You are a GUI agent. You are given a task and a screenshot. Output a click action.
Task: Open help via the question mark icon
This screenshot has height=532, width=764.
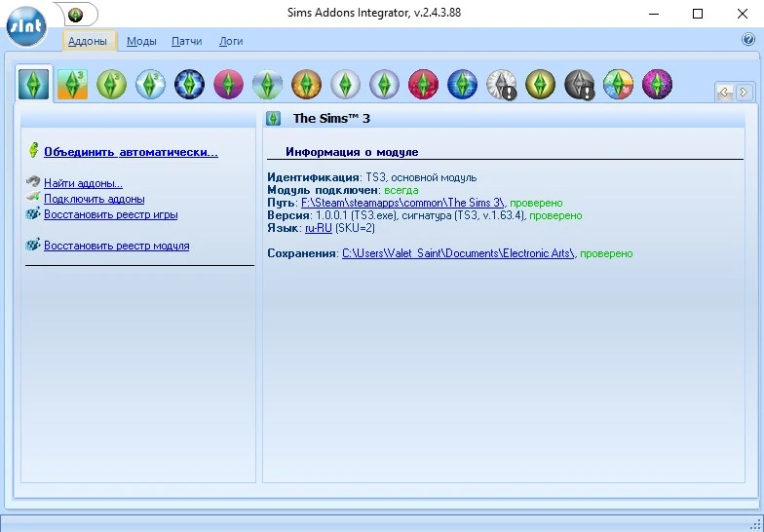click(x=748, y=39)
